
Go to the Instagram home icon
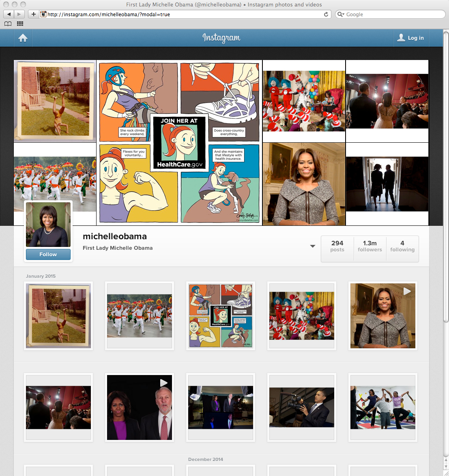tap(23, 38)
